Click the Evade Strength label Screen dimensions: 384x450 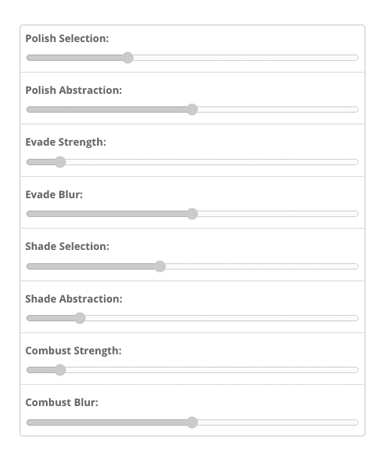coord(66,142)
